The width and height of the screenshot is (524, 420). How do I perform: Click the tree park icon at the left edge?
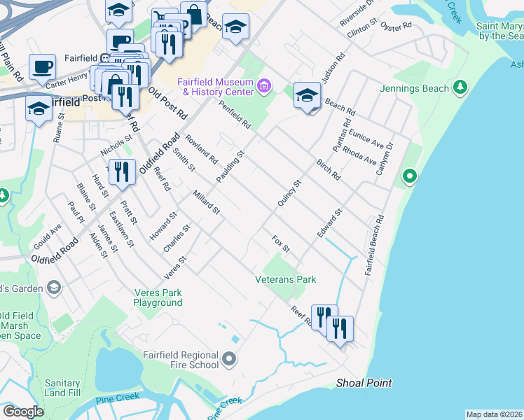pyautogui.click(x=3, y=195)
